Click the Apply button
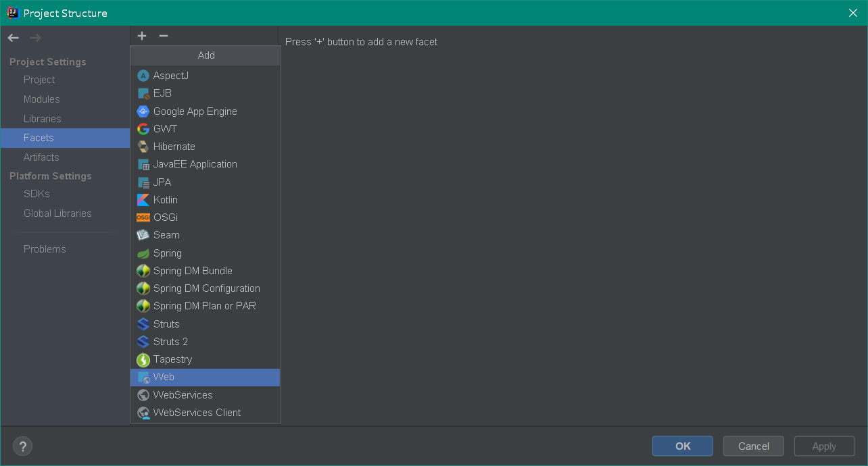This screenshot has height=466, width=868. pyautogui.click(x=824, y=446)
